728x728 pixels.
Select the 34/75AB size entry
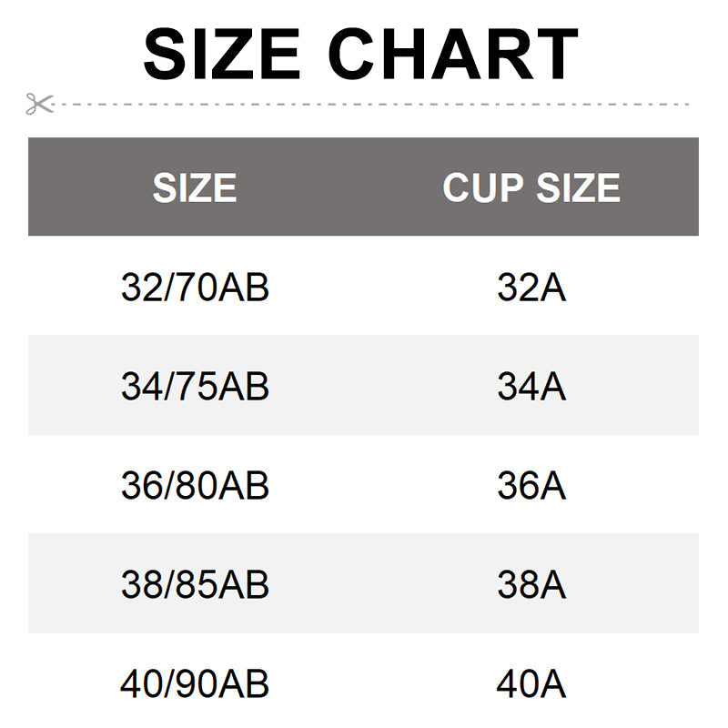click(195, 387)
